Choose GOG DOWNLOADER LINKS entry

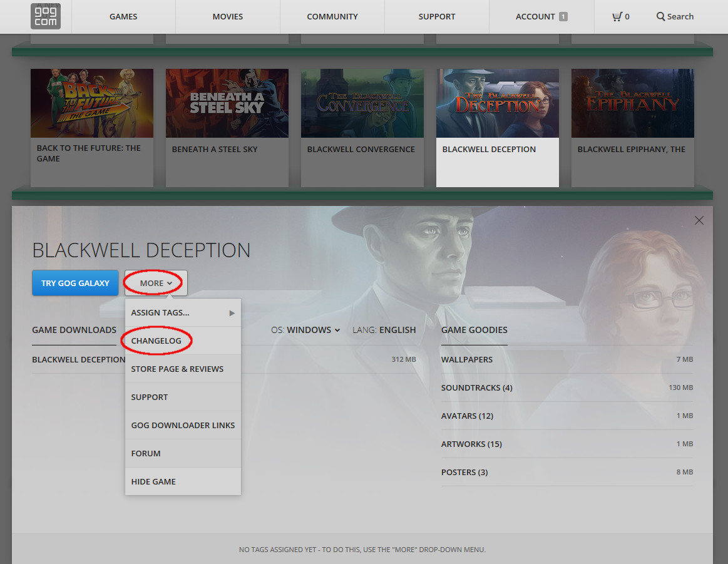pos(183,425)
